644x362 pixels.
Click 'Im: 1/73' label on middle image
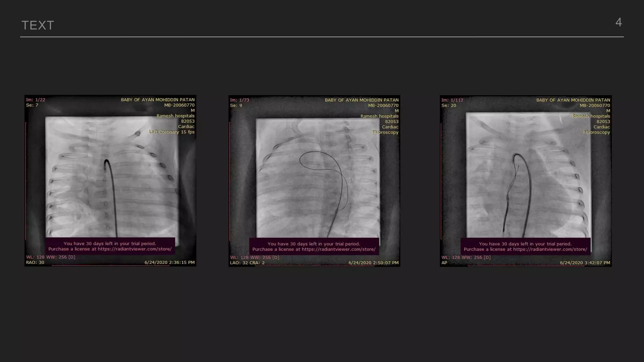point(239,100)
